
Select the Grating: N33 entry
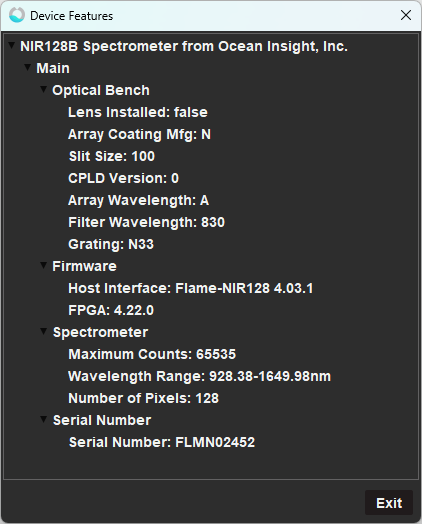111,244
